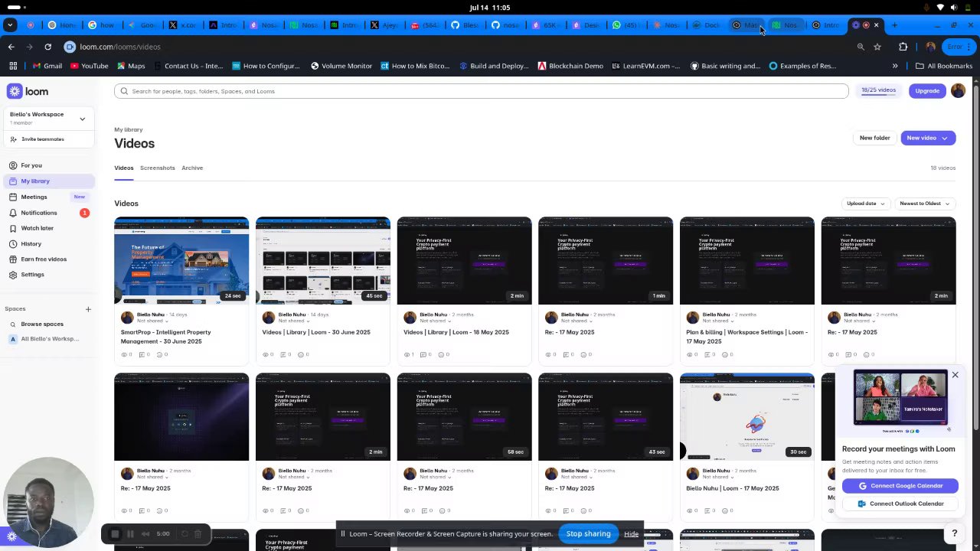Open Watch later in the sidebar
980x551 pixels.
[37, 228]
